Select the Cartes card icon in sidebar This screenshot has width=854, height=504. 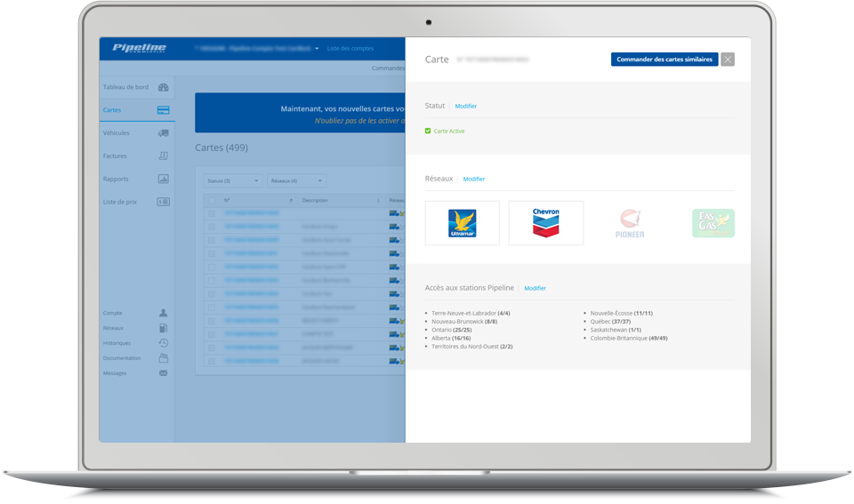tap(163, 110)
